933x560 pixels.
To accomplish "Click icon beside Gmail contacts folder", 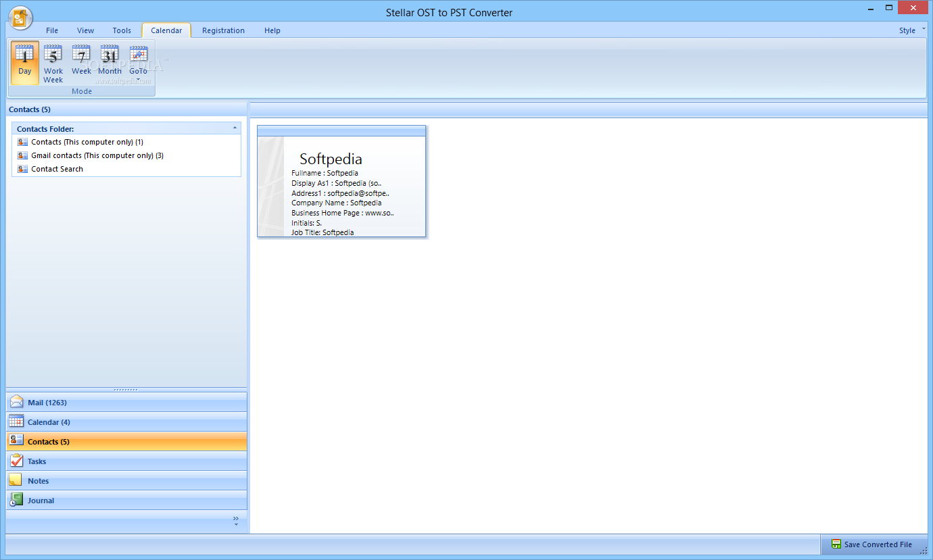I will [23, 155].
